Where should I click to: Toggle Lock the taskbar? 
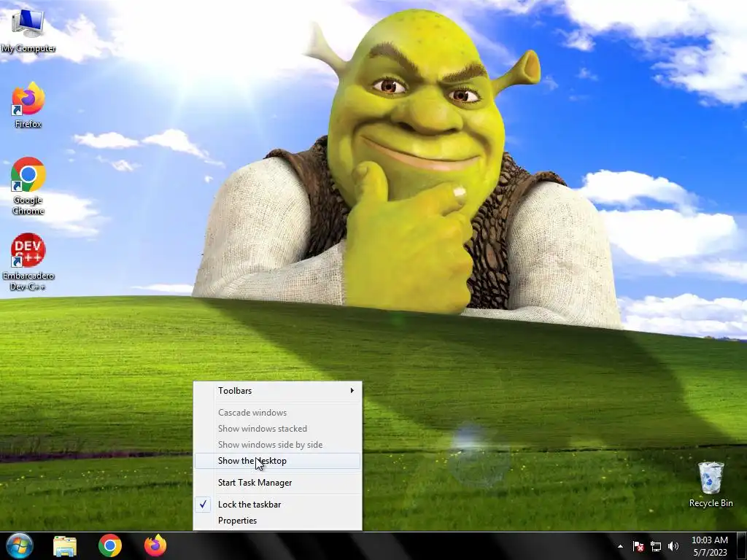[277, 505]
